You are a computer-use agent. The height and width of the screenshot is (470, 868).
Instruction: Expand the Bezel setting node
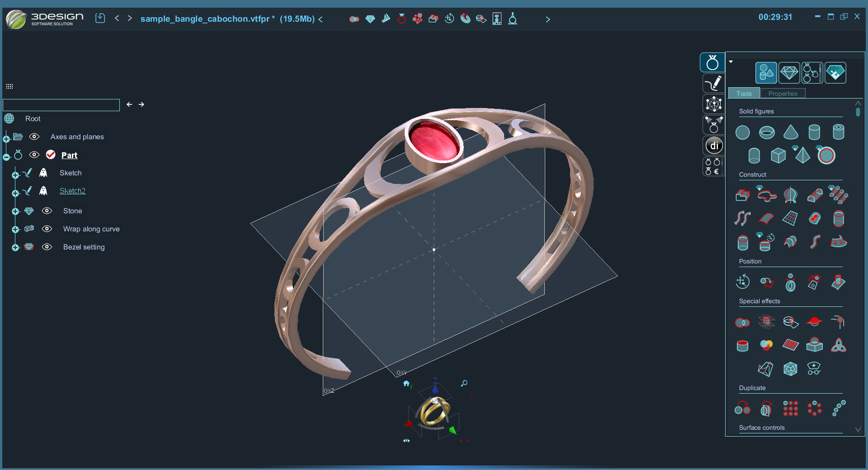(x=15, y=248)
